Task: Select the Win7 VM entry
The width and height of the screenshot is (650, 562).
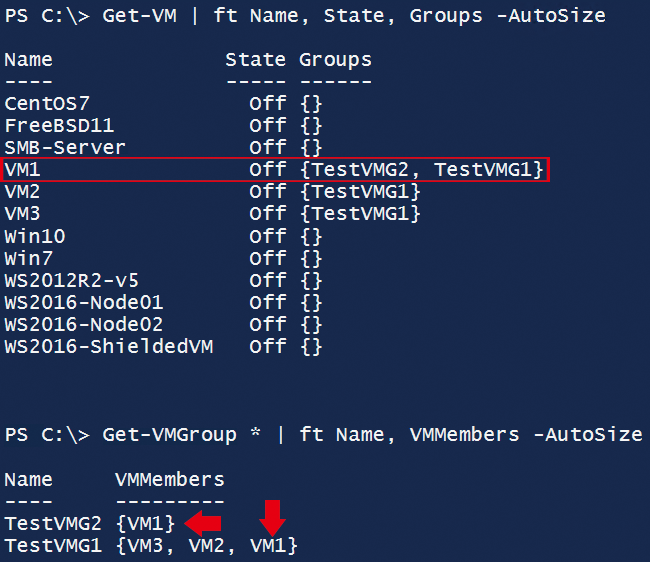Action: tap(29, 258)
